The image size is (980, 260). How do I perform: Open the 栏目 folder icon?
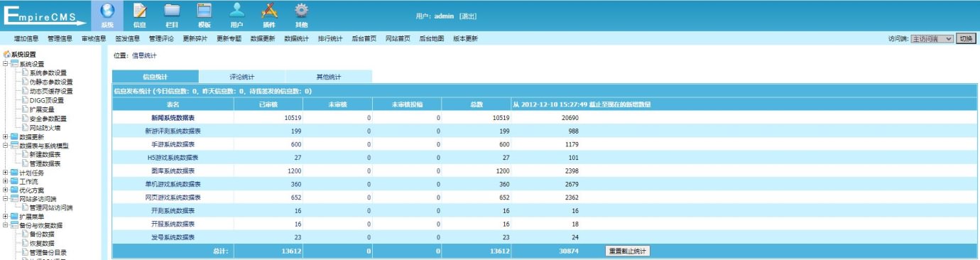(172, 11)
